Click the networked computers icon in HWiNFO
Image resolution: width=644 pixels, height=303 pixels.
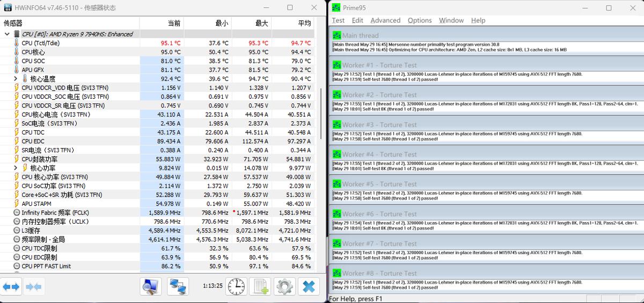178,286
